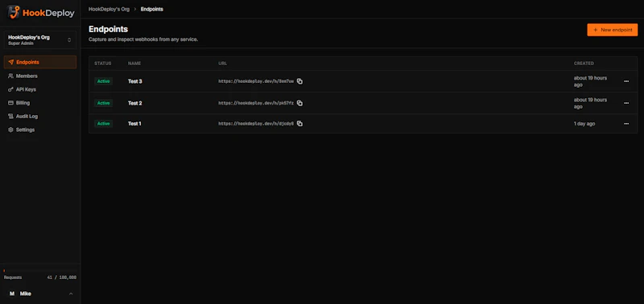Copy the Test 2 endpoint URL
The image size is (644, 304).
tap(299, 103)
